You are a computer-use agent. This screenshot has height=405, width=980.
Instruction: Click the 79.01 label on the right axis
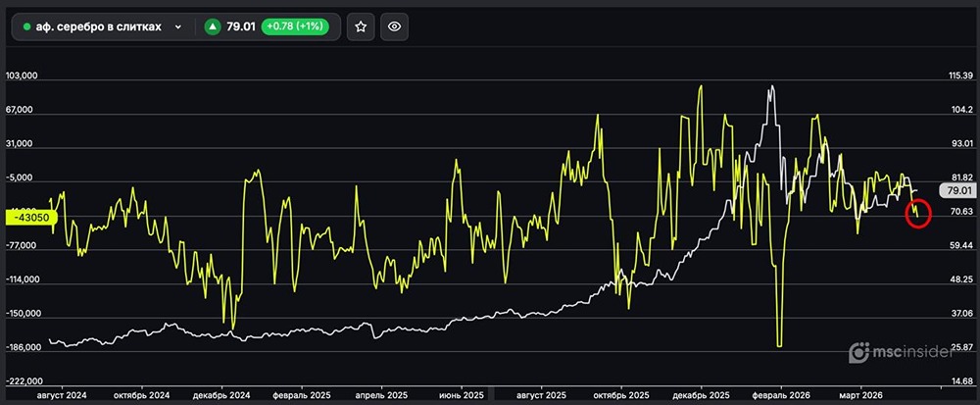[x=957, y=190]
